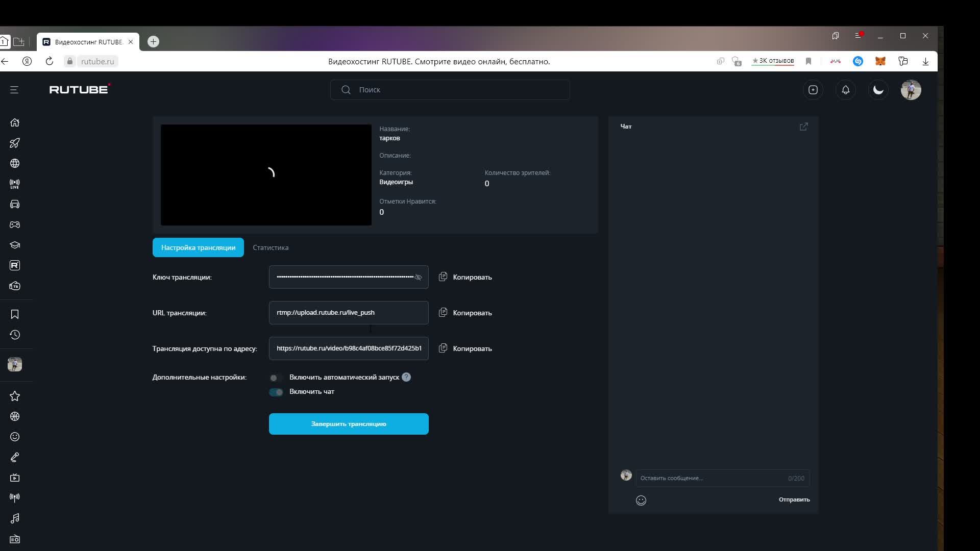
Task: Select the Настройка трансляции tab
Action: coord(198,247)
